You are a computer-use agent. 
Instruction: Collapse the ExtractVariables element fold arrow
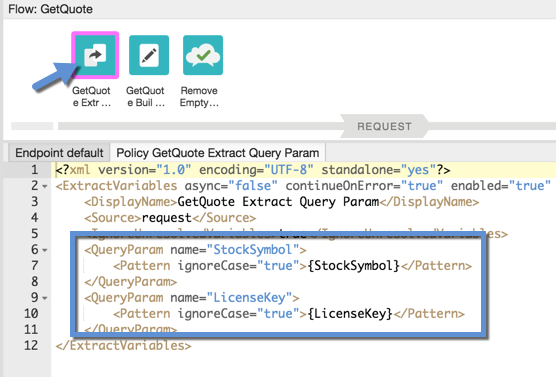45,187
